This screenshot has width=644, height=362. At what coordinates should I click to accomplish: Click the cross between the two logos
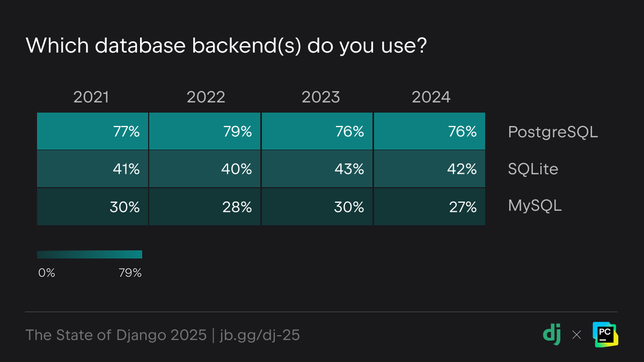[576, 335]
